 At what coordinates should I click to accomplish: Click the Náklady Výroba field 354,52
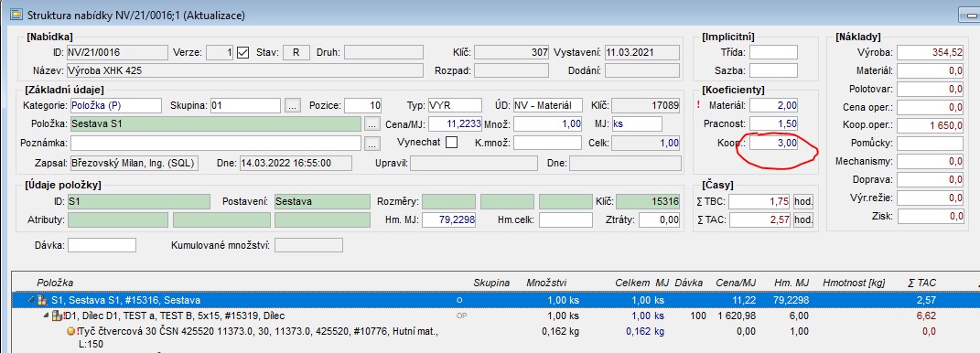(x=930, y=52)
